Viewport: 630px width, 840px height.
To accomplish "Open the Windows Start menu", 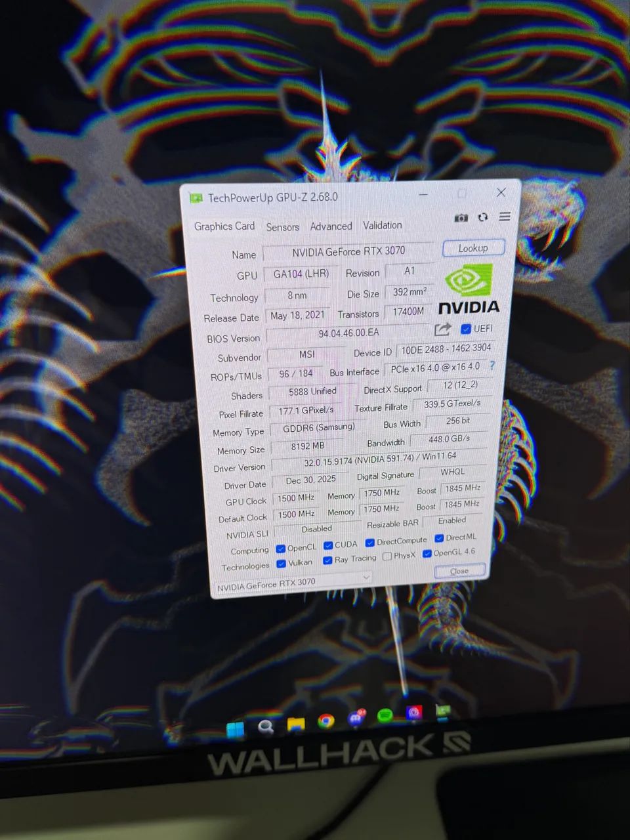I will 235,730.
